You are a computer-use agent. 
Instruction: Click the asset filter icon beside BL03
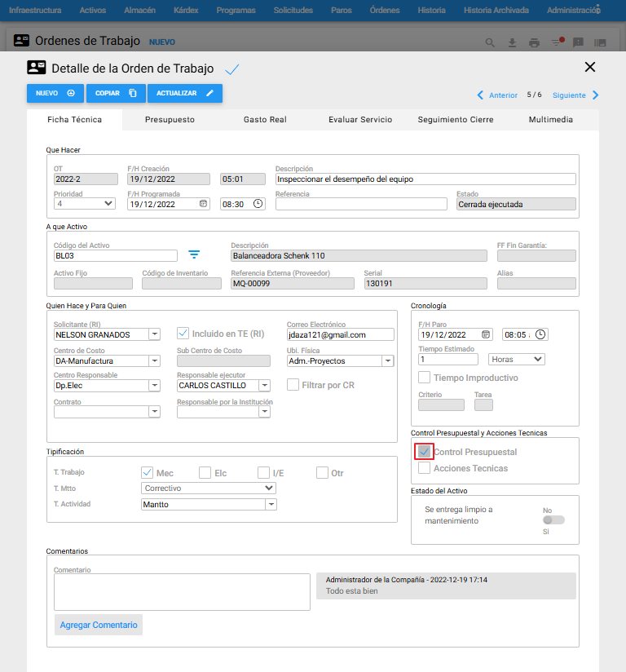click(194, 254)
